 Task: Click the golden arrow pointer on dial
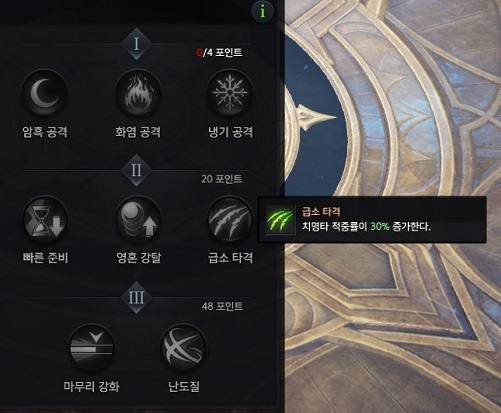tap(316, 117)
